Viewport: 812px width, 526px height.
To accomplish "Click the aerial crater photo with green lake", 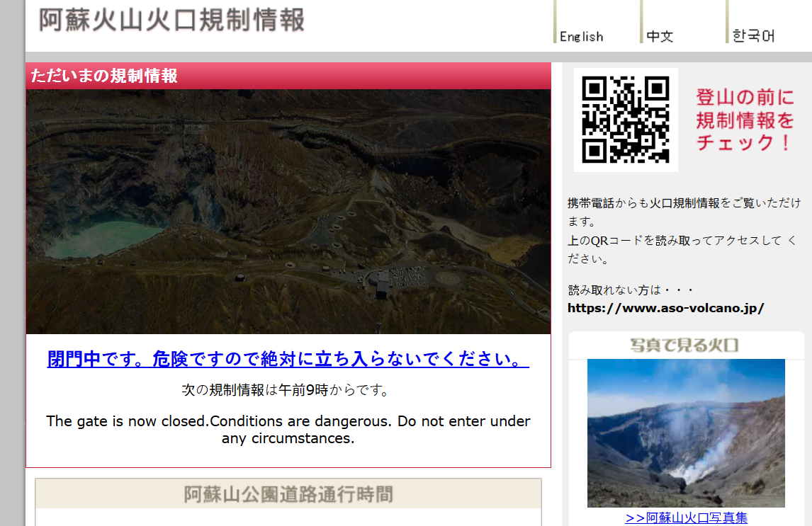I will [288, 212].
